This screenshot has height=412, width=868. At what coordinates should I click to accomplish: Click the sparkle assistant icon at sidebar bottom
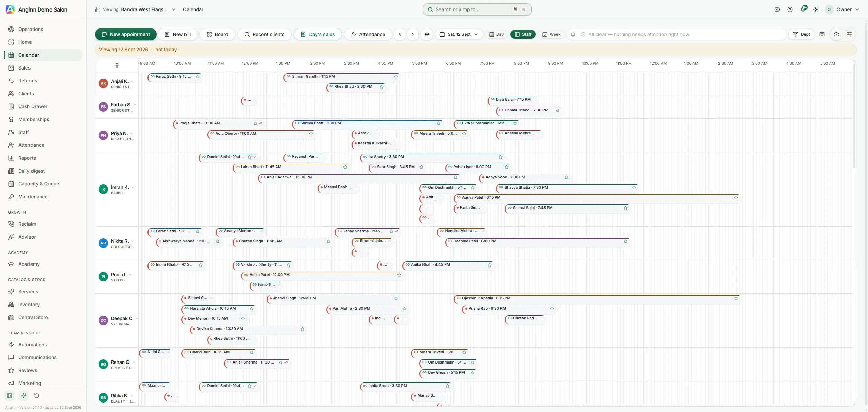coord(23,396)
